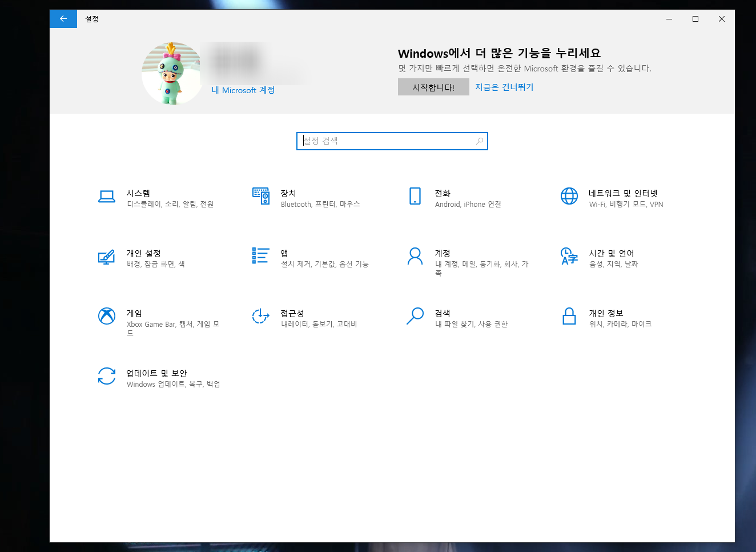Click 'Android, iPhone 연결' description

point(468,205)
